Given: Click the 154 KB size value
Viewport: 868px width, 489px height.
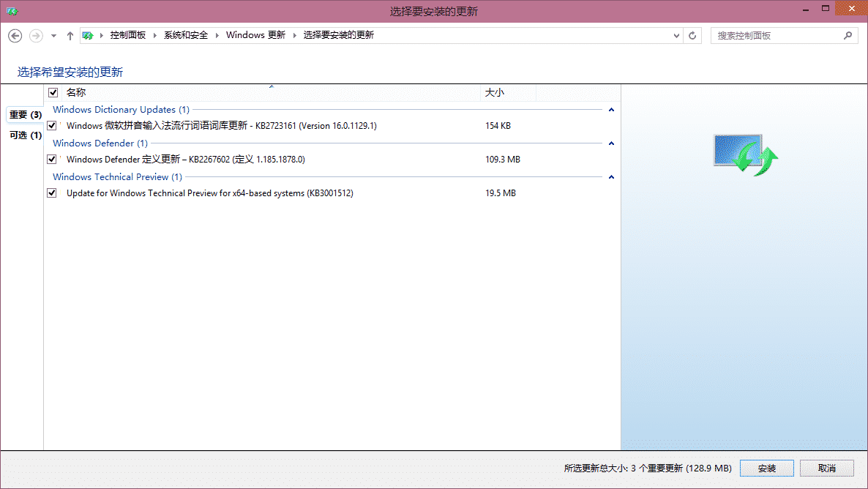Looking at the screenshot, I should click(498, 126).
